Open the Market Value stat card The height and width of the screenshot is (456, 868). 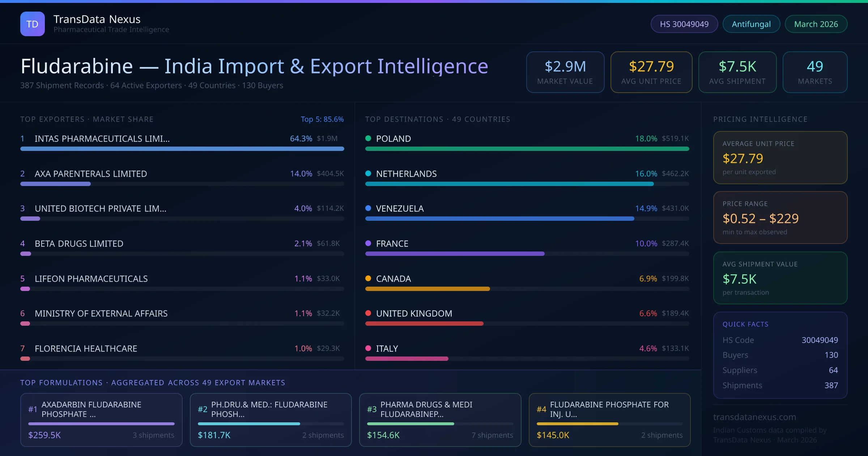[565, 72]
